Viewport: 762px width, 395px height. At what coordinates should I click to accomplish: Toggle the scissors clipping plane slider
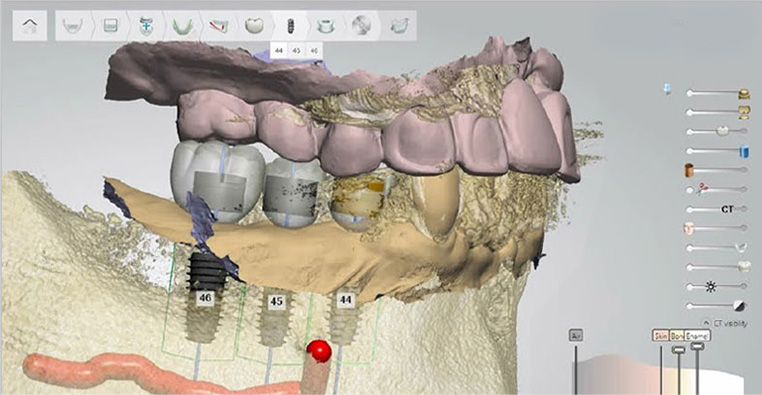click(x=717, y=190)
